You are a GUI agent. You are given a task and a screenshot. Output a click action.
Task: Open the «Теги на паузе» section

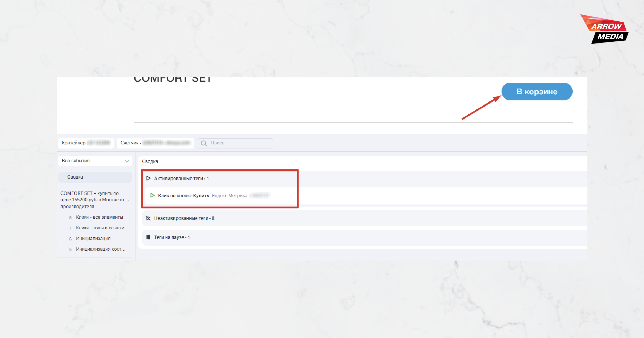tap(365, 237)
